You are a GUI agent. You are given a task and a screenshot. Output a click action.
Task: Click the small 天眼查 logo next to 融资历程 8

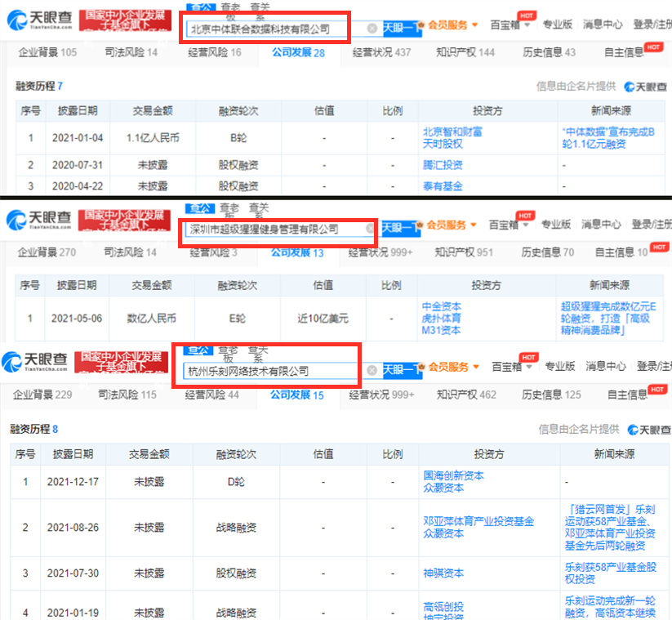click(x=649, y=429)
